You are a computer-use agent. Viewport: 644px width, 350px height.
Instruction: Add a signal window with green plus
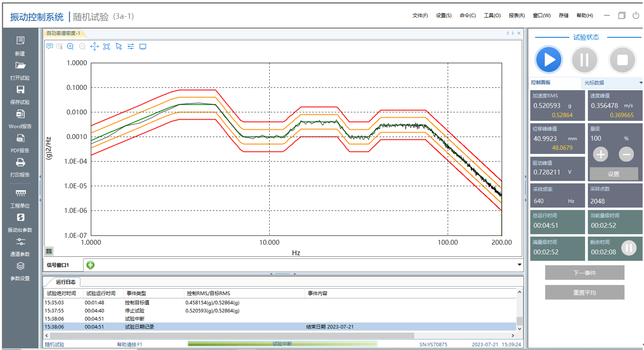click(x=91, y=265)
